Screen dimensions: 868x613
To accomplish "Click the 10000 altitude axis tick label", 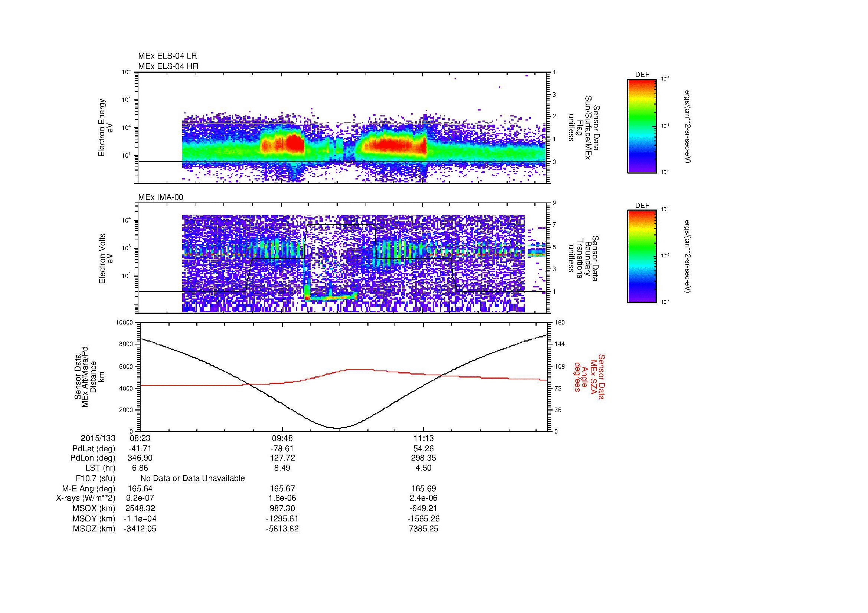I will pos(125,323).
